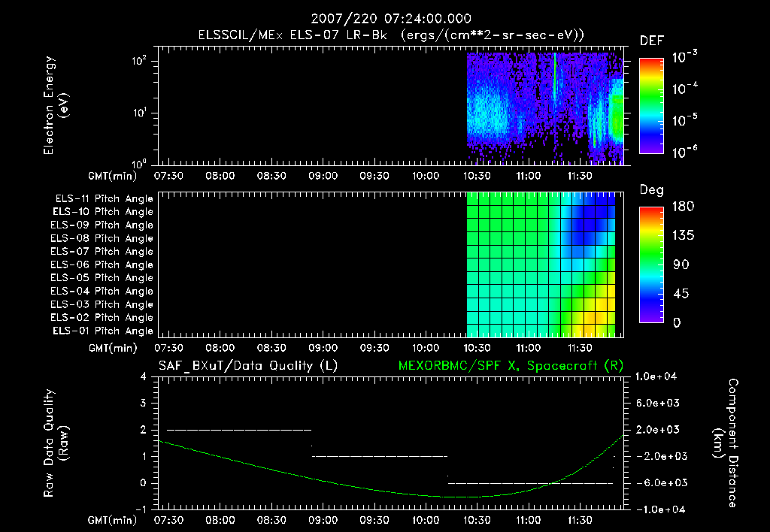
Task: Click the DEF color bar legend
Action: pos(651,105)
